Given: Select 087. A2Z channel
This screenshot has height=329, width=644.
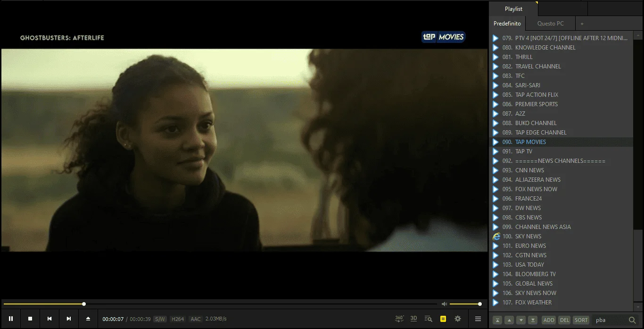Looking at the screenshot, I should click(x=561, y=114).
